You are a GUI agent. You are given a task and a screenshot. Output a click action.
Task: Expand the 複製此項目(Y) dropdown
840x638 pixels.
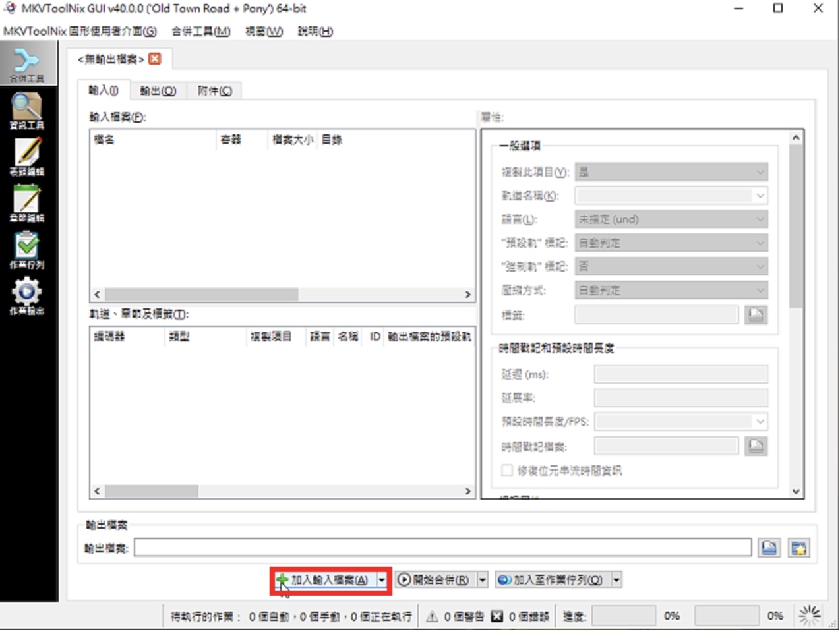pos(671,172)
